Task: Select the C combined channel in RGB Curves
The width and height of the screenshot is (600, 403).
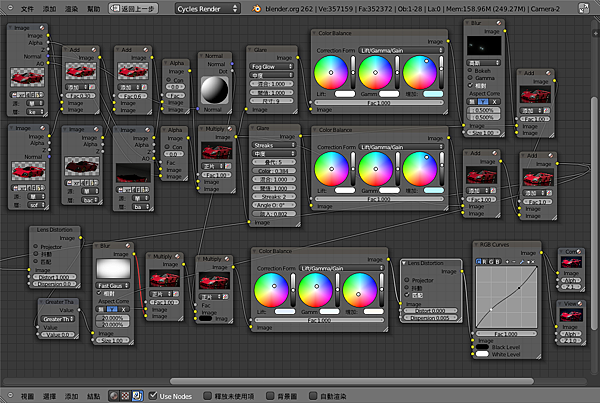Action: [479, 262]
